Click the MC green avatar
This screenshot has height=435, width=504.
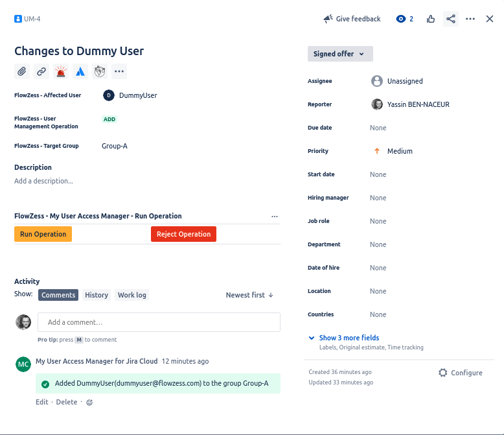tap(23, 364)
